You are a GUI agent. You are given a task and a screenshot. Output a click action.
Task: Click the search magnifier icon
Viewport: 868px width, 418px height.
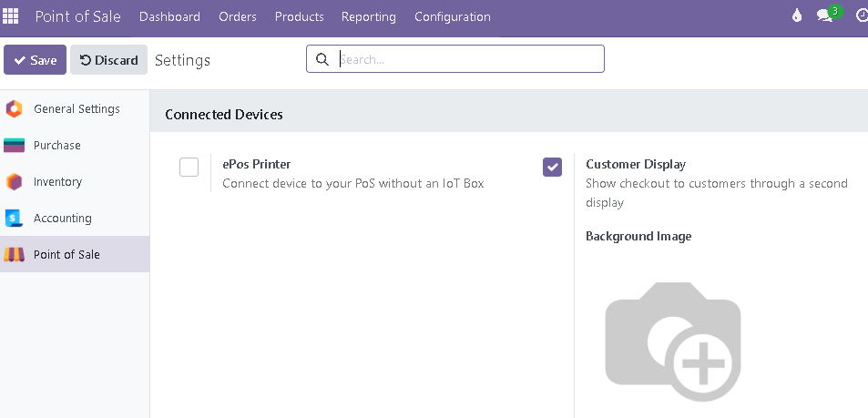click(322, 59)
